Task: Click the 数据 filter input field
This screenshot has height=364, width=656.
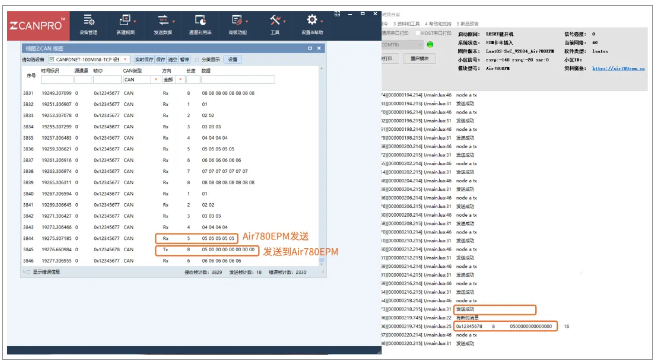Action: point(238,79)
